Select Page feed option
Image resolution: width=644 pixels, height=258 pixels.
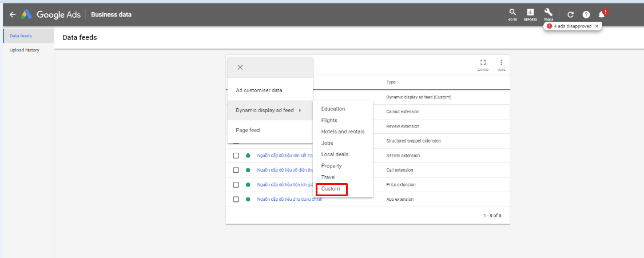(x=271, y=130)
